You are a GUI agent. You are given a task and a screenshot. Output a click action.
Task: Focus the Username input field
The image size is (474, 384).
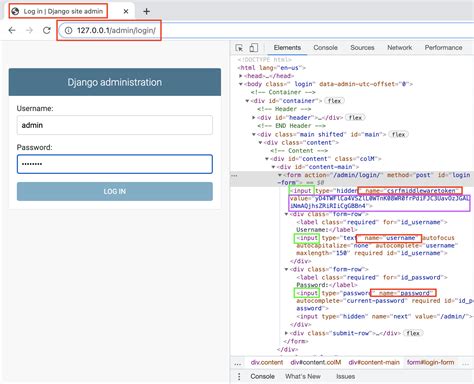(x=115, y=125)
